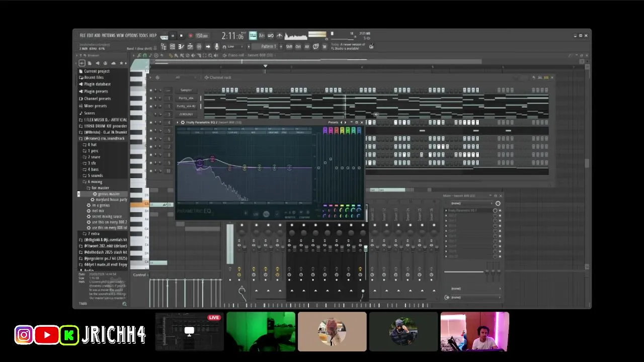Open the TOOLS menu
This screenshot has height=362, width=644.
point(143,36)
